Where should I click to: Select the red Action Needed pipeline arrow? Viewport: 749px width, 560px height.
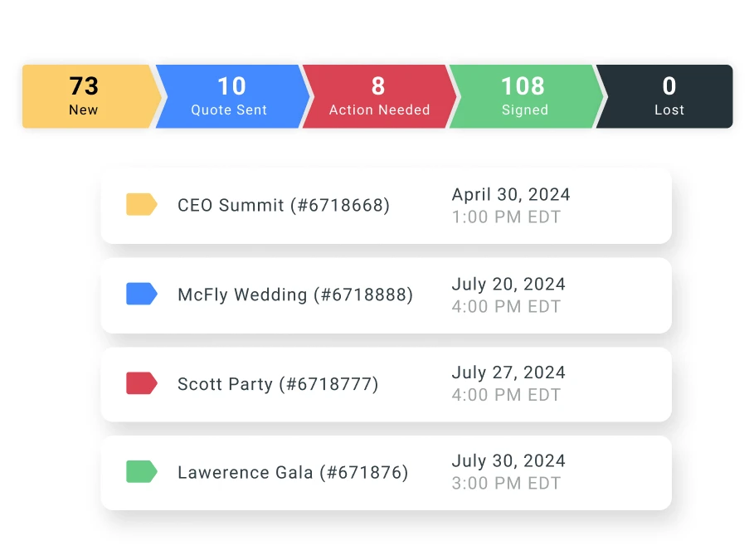[377, 95]
